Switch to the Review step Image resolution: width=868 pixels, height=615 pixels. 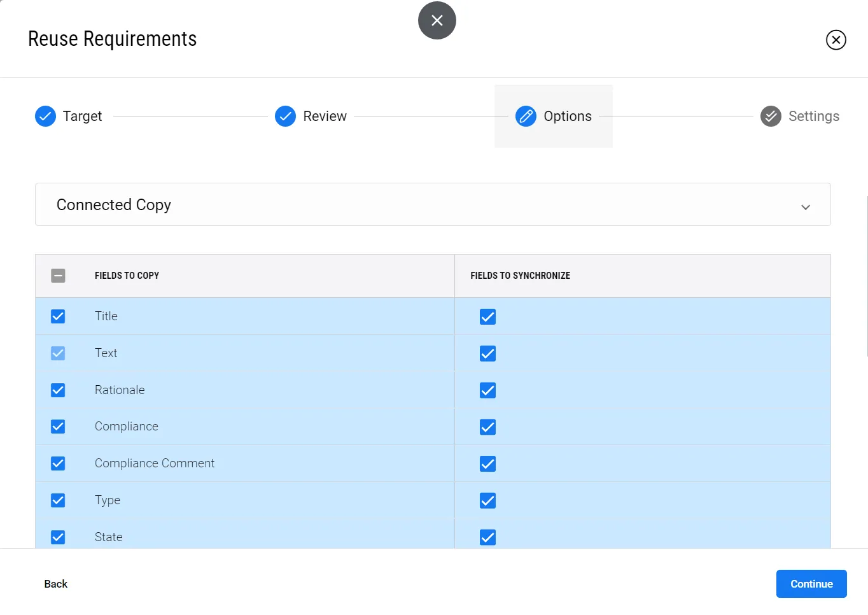pos(325,117)
